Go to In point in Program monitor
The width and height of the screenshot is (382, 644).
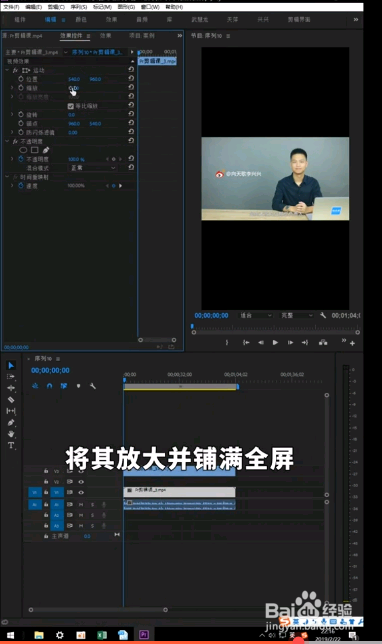point(246,343)
